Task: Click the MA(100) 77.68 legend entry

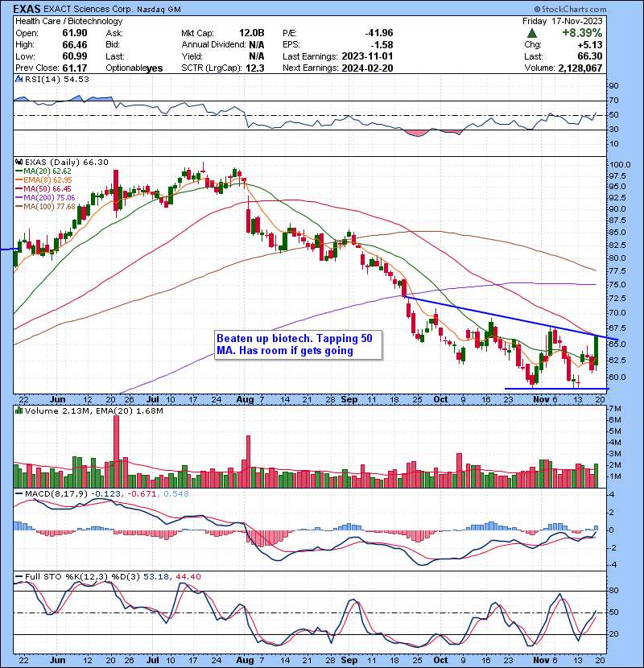Action: (45, 207)
